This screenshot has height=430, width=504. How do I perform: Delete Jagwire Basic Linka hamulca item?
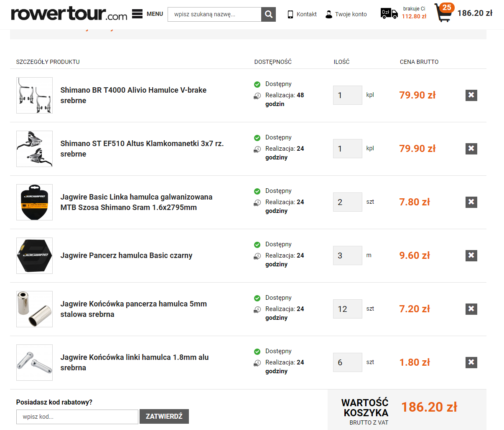(471, 202)
